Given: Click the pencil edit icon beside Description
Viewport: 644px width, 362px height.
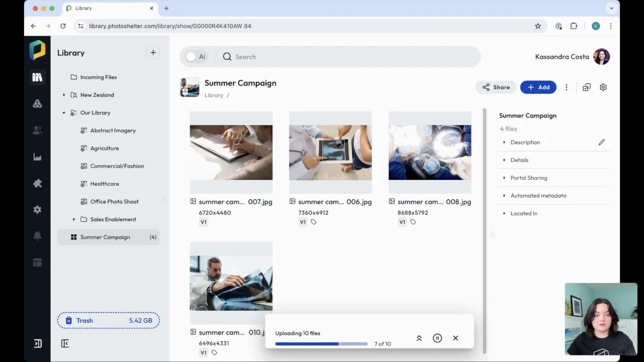Looking at the screenshot, I should [x=601, y=142].
